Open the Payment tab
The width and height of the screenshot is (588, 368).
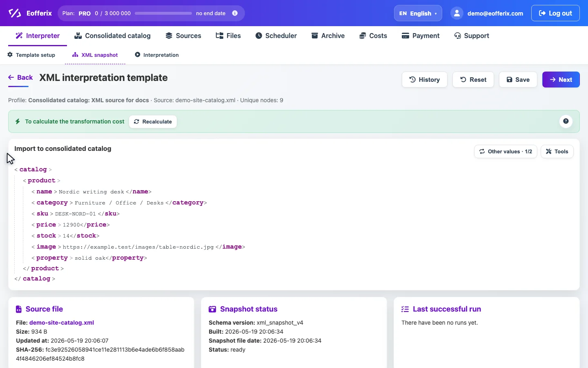pyautogui.click(x=421, y=36)
